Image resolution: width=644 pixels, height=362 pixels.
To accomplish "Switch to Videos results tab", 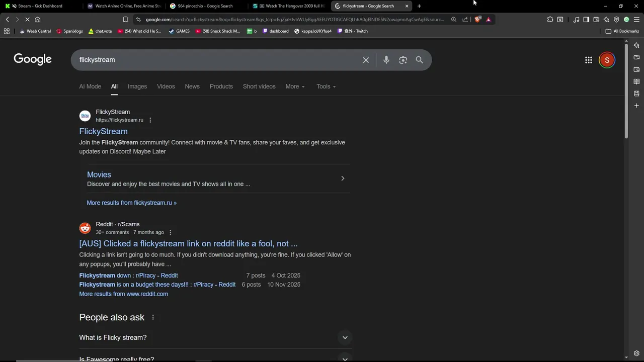I will click(x=166, y=86).
